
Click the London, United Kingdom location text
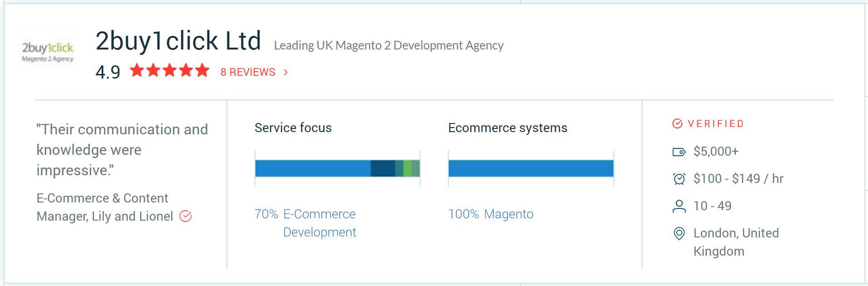coord(736,242)
